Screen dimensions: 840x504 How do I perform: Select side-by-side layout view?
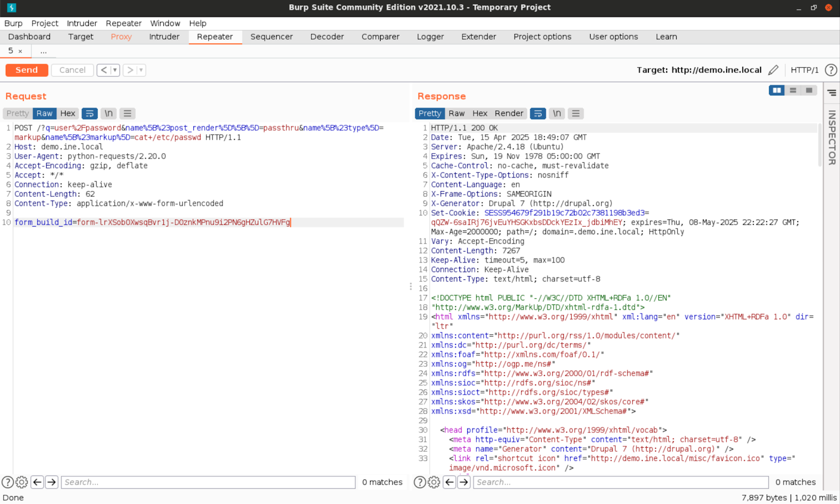(776, 90)
